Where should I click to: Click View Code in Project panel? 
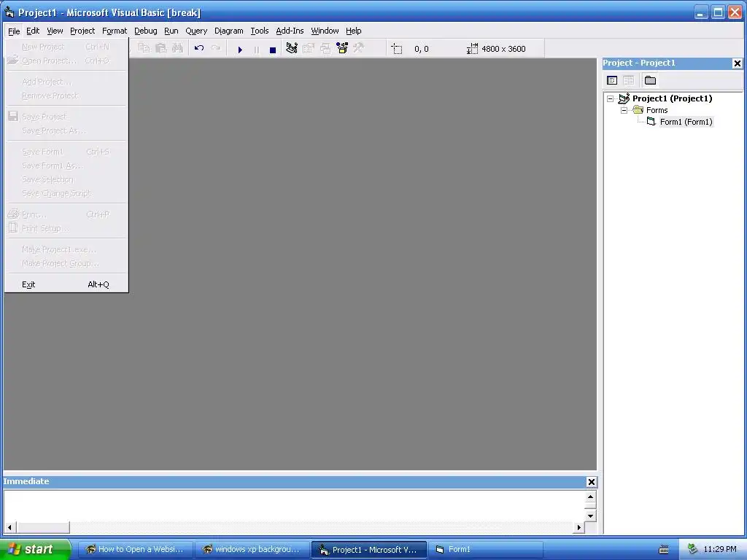point(612,80)
